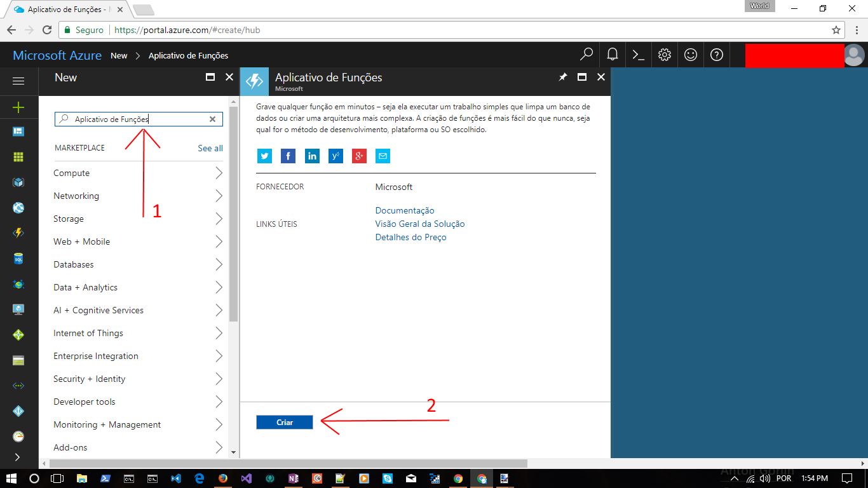Open the Azure hamburger menu
Viewport: 868px width, 488px height.
point(18,81)
